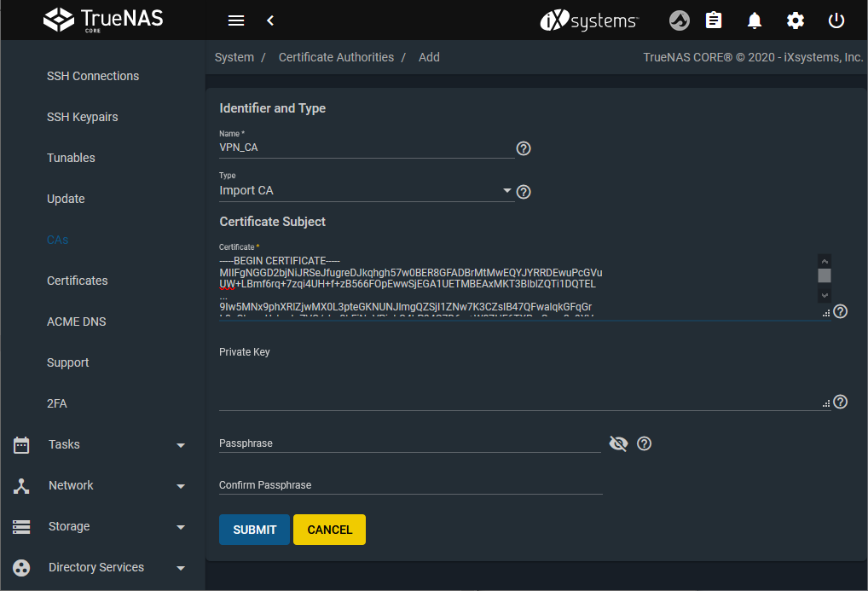Viewport: 868px width, 591px height.
Task: Open Certificates in the sidebar
Action: (x=78, y=281)
